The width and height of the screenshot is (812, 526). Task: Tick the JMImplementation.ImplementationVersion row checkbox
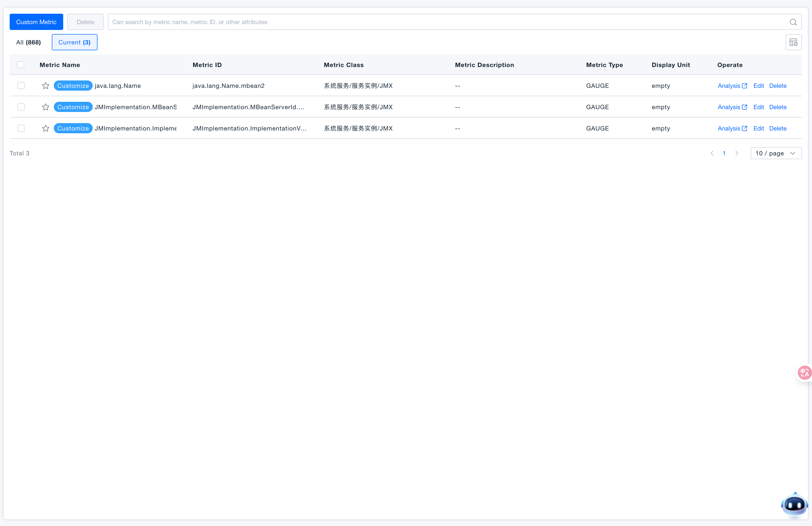(x=21, y=128)
